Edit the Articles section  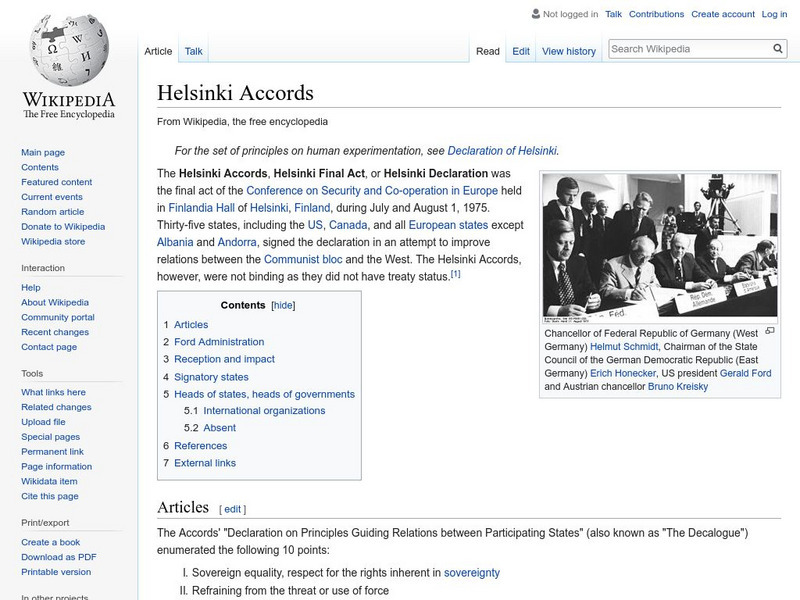click(232, 509)
